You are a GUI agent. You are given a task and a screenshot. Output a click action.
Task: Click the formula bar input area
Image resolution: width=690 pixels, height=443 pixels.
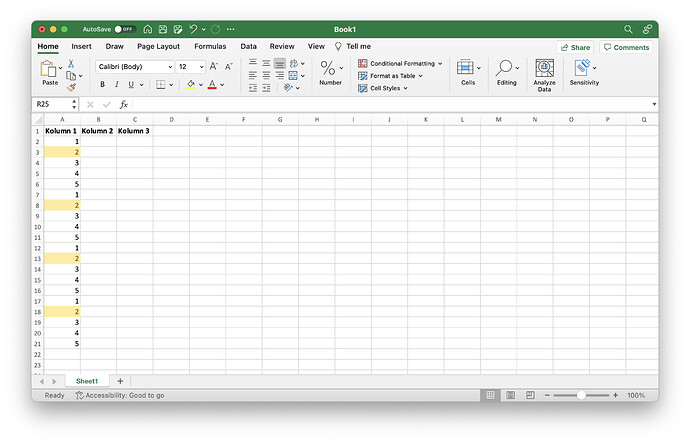(392, 104)
